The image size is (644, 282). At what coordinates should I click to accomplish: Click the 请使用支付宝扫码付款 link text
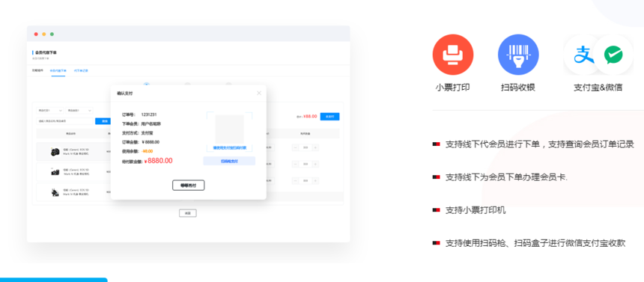(229, 148)
